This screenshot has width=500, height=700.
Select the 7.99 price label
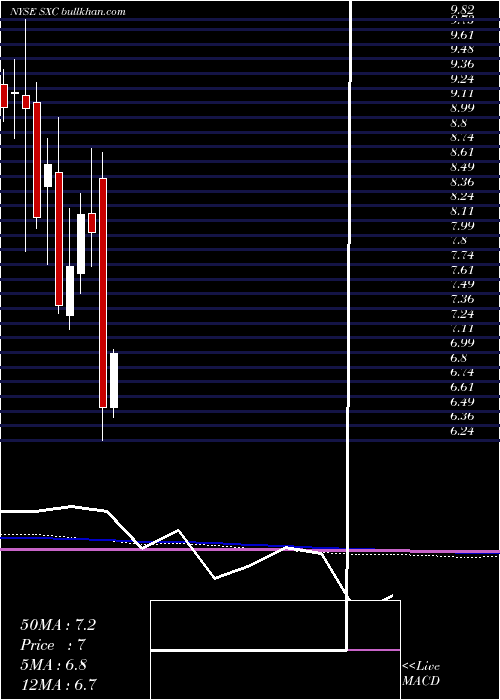(462, 225)
